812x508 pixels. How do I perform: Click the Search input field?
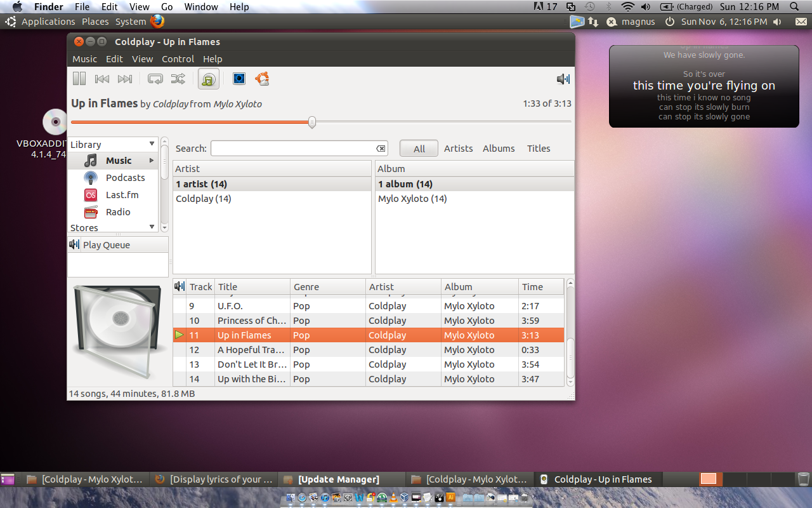[x=299, y=149]
